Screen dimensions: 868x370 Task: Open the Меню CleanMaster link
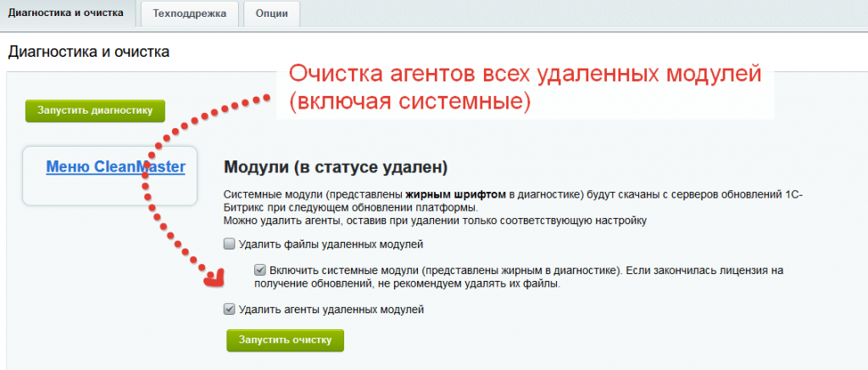pos(115,167)
